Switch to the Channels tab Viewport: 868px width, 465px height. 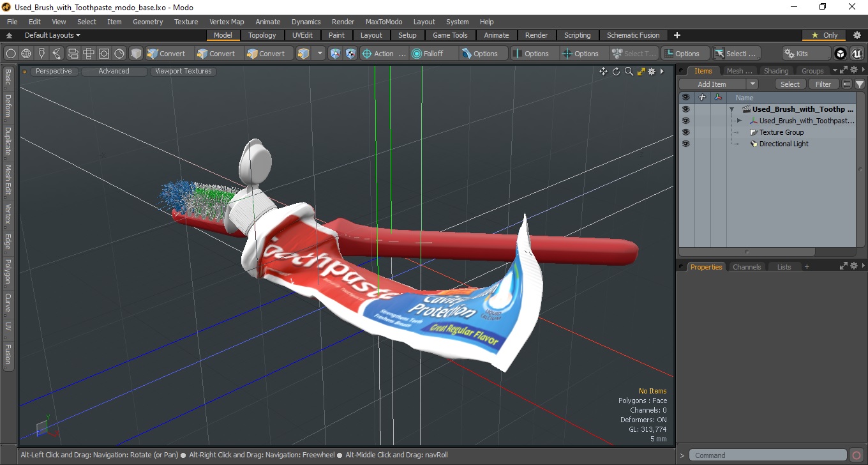point(747,267)
